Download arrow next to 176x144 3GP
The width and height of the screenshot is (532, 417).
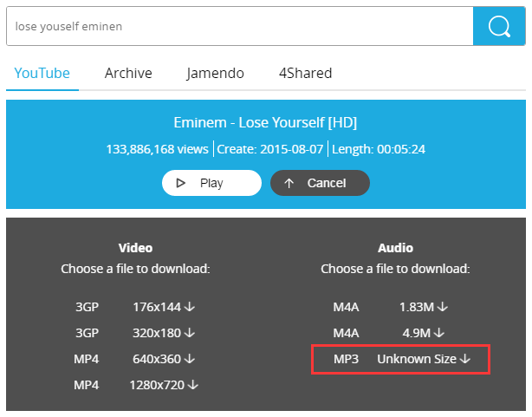190,307
